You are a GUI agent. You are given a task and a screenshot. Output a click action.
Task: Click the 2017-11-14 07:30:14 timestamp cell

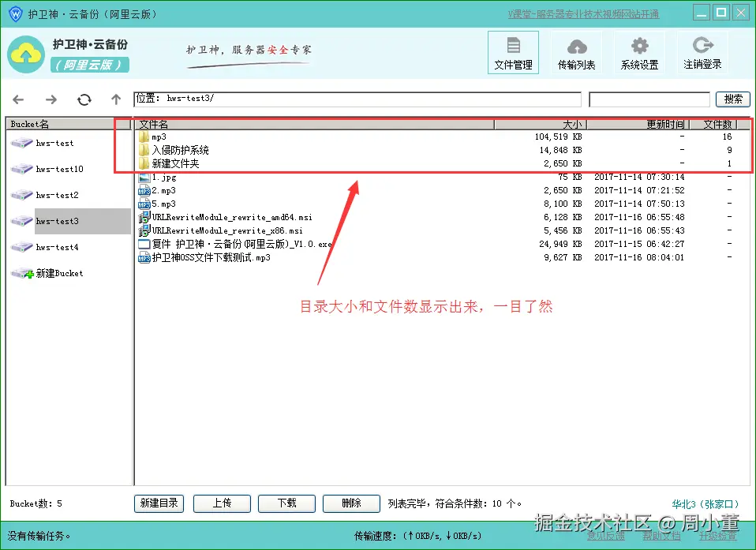click(639, 178)
